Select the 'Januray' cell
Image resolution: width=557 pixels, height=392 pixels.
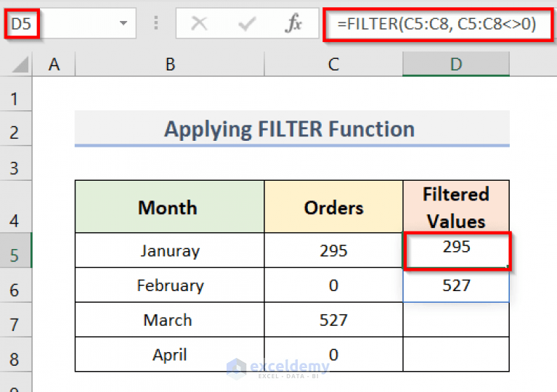point(169,250)
